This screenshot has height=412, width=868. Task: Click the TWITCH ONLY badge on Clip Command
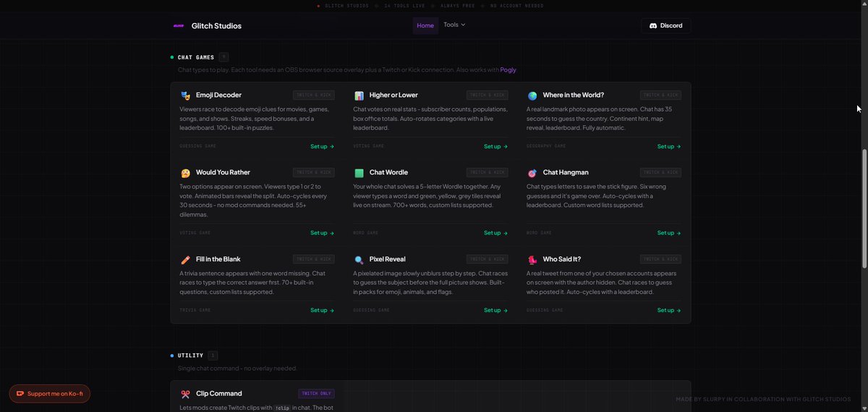pos(316,394)
